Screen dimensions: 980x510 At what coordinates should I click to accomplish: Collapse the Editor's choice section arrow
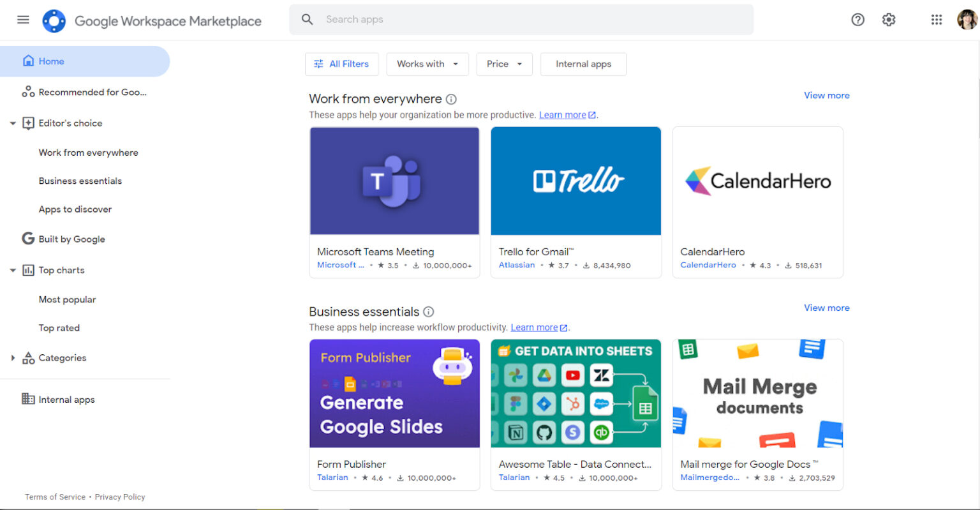click(x=13, y=123)
